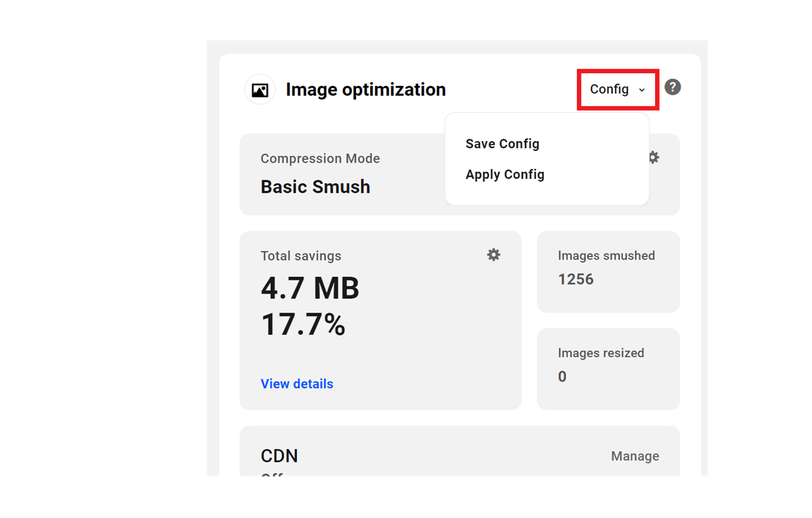
Task: Select Save Config from the menu
Action: coord(503,144)
